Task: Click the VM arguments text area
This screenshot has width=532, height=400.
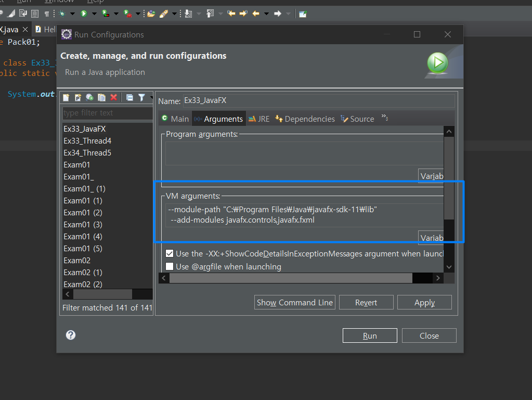Action: point(304,215)
